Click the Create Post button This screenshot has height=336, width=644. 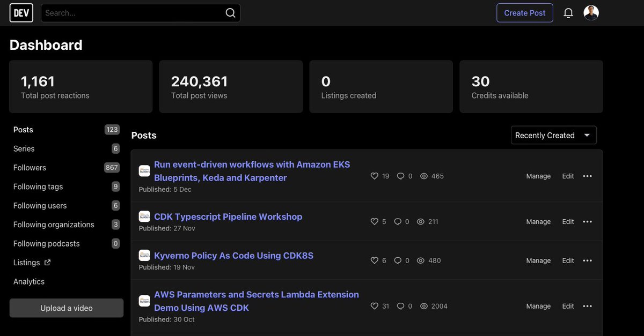525,13
